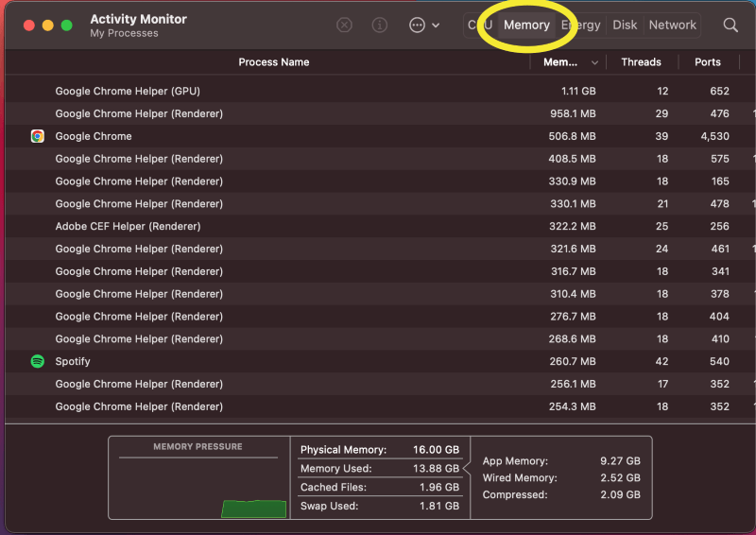Toggle the memory sort direction arrow
This screenshot has height=535, width=756.
[594, 62]
